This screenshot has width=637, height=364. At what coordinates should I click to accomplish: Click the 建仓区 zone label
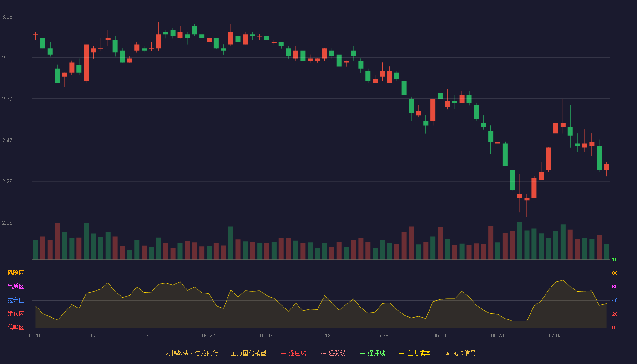point(15,314)
